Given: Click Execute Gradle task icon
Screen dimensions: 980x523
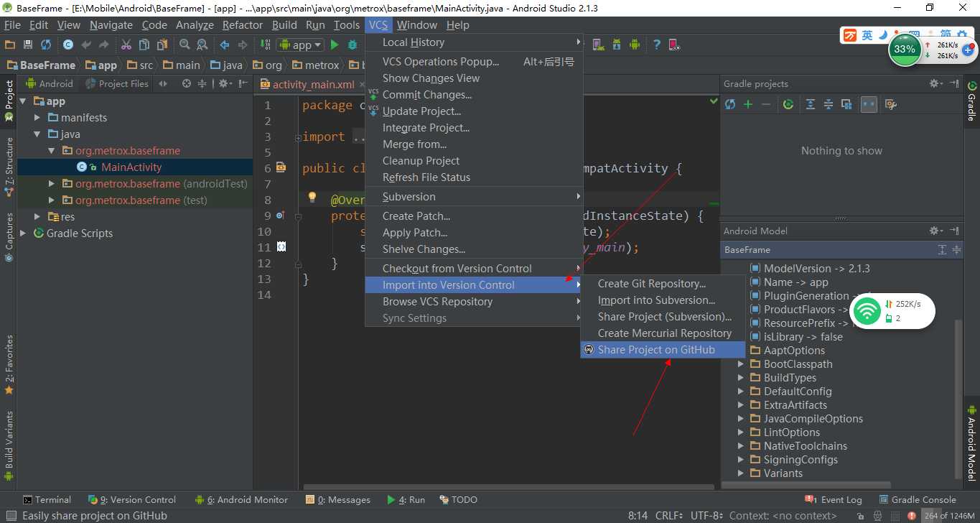Looking at the screenshot, I should click(788, 104).
